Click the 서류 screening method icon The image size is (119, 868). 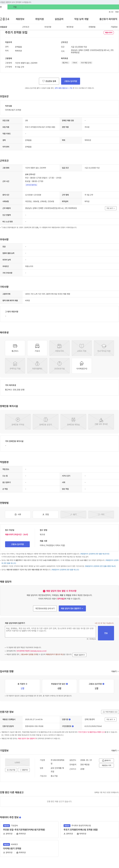tap(18, 515)
